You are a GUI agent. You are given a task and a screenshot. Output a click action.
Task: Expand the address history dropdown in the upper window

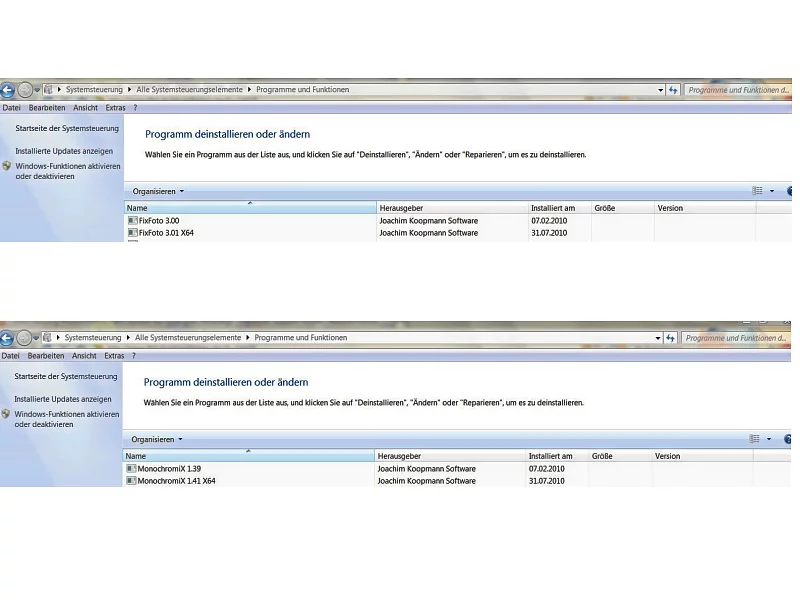coord(661,90)
